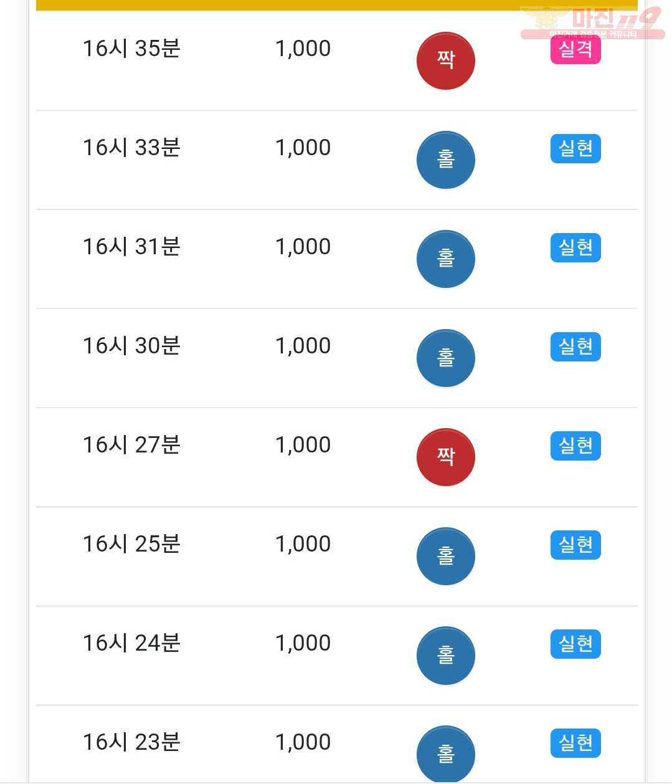672x784 pixels.
Task: Select the 16시 35분 time entry
Action: point(131,49)
